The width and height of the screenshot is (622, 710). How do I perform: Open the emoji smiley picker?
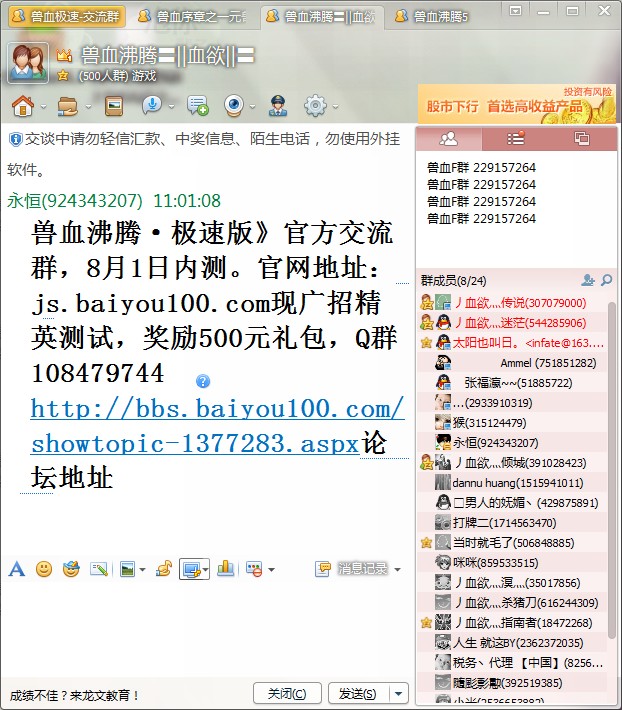(x=44, y=569)
